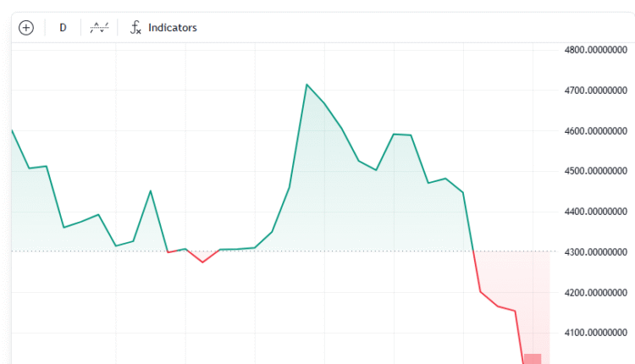Click the 4800.00000000 price axis label

pos(594,50)
